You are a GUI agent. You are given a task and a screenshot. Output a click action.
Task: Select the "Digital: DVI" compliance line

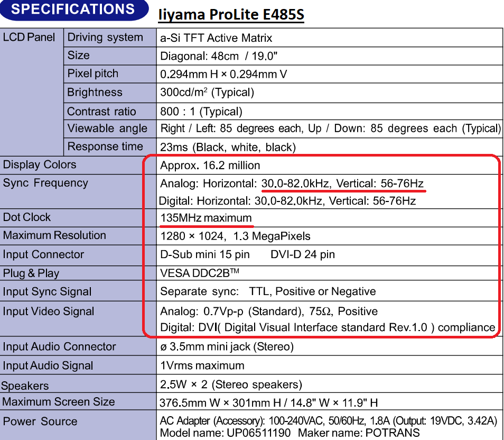[x=328, y=327]
